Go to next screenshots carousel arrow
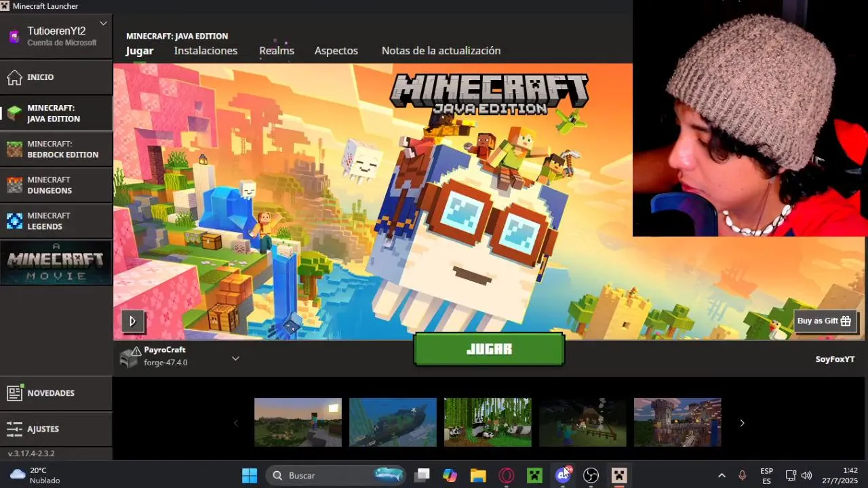Viewport: 868px width, 488px height. (x=742, y=423)
